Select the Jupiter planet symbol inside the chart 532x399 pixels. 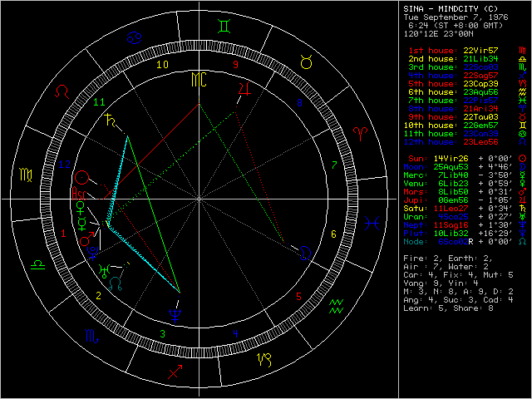point(244,89)
